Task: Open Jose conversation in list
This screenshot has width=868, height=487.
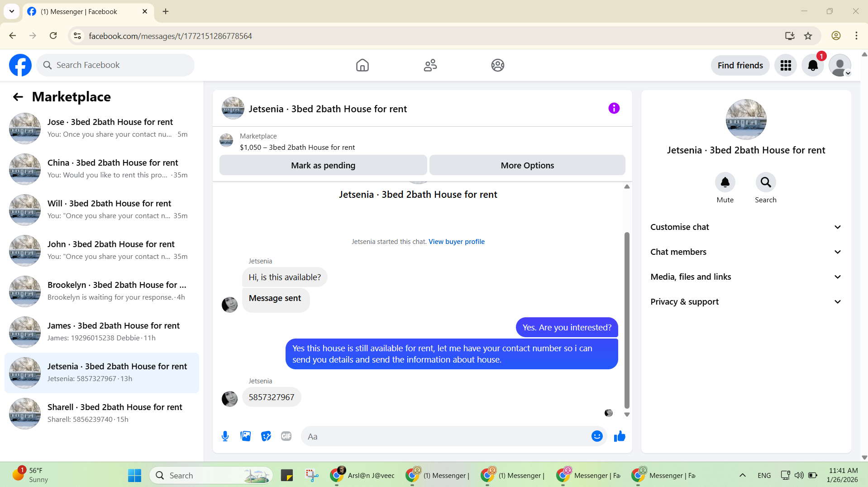Action: 102,129
